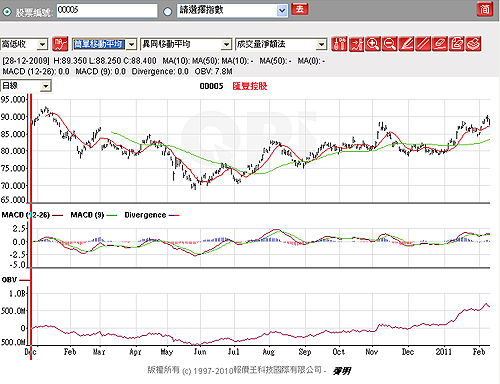Click the 00005 chart title code
Image resolution: width=500 pixels, height=384 pixels.
tap(211, 86)
